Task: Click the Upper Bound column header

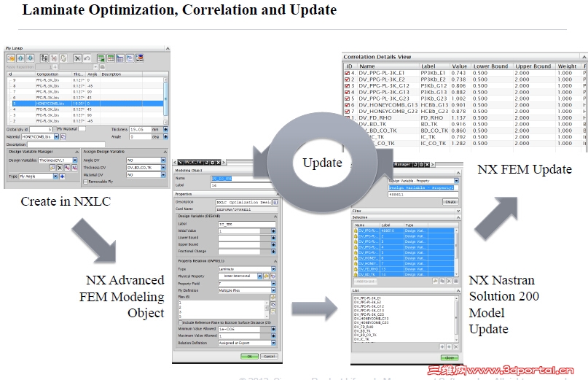Action: point(533,66)
